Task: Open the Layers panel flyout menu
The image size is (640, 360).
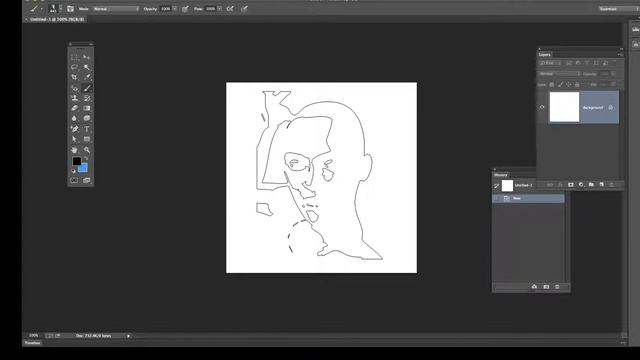Action: (620, 54)
